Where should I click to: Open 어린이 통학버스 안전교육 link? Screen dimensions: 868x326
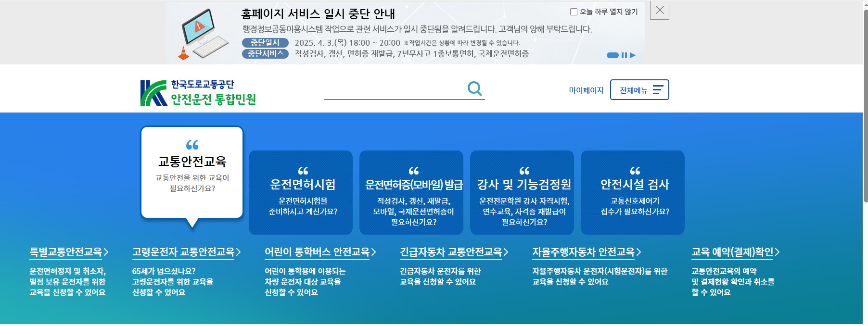pos(320,252)
